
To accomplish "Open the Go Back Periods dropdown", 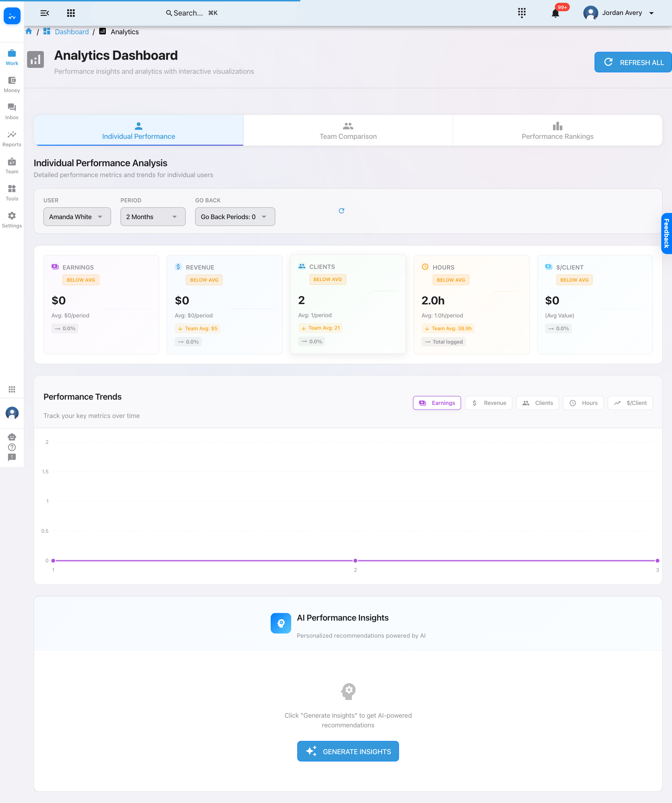I will (235, 217).
